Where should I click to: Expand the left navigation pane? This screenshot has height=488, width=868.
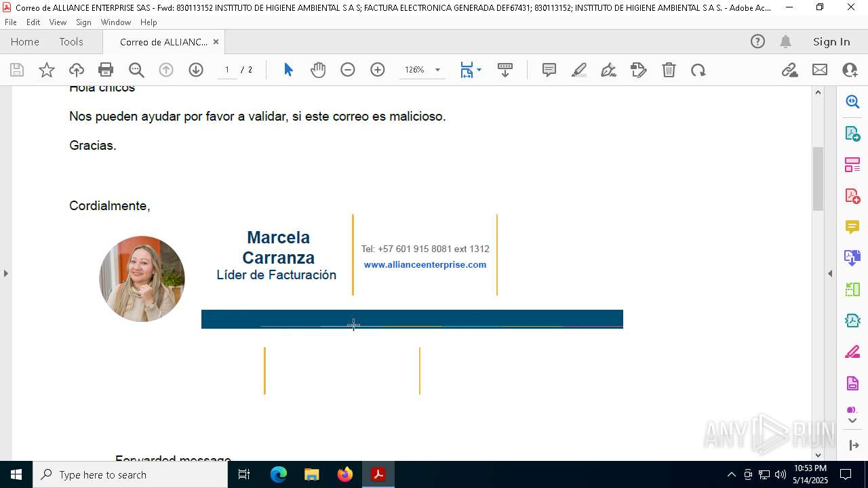pos(5,273)
